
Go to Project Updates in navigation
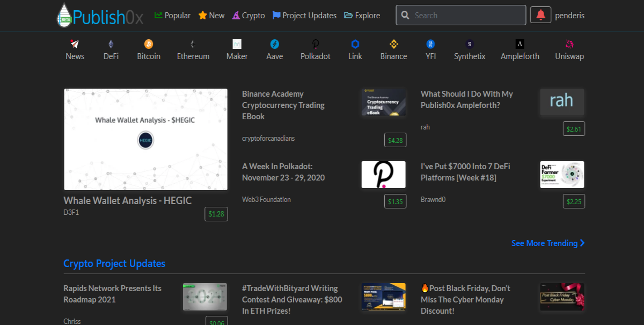pos(304,16)
